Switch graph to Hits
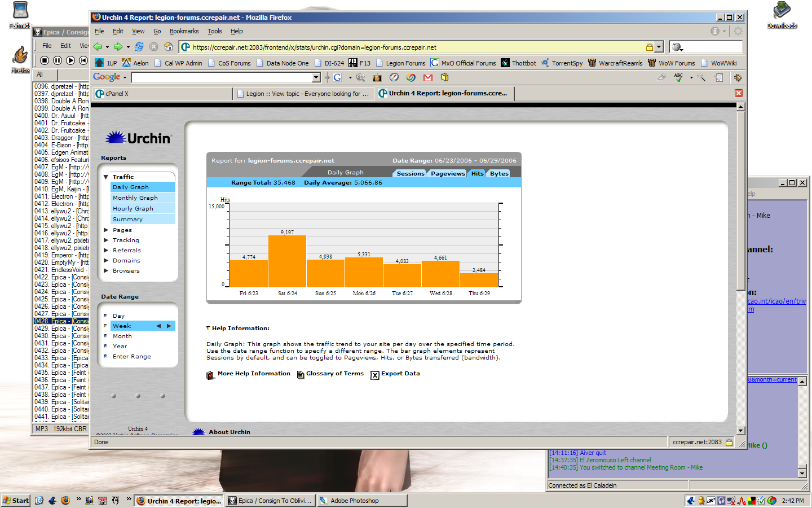This screenshot has width=812, height=508. 477,173
